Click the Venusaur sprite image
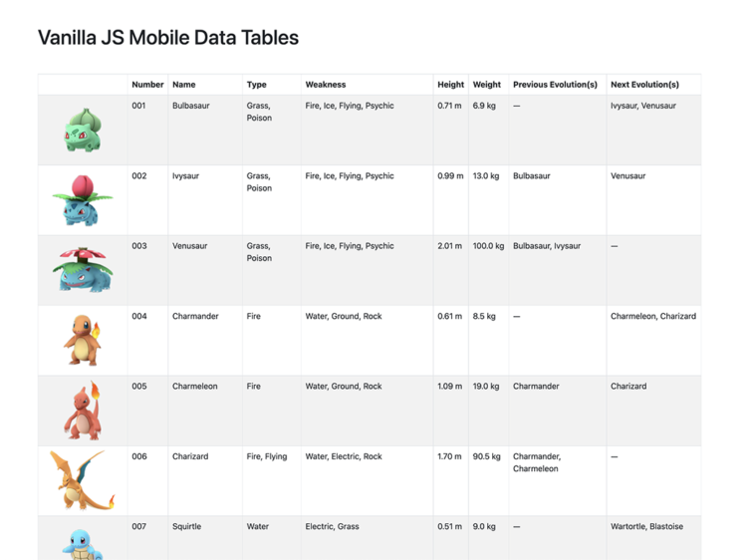This screenshot has height=560, width=747. (x=83, y=270)
